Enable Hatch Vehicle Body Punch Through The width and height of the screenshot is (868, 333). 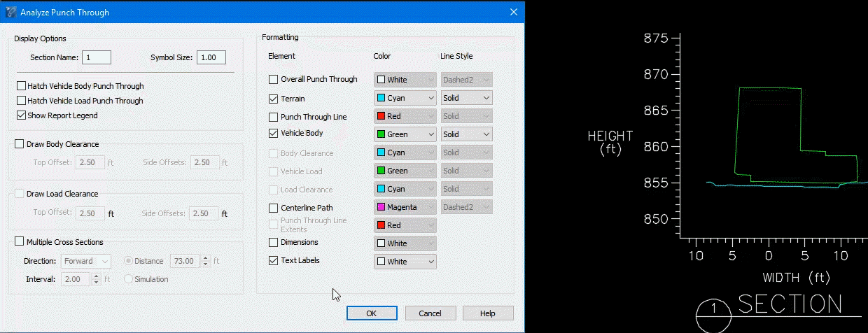point(21,86)
